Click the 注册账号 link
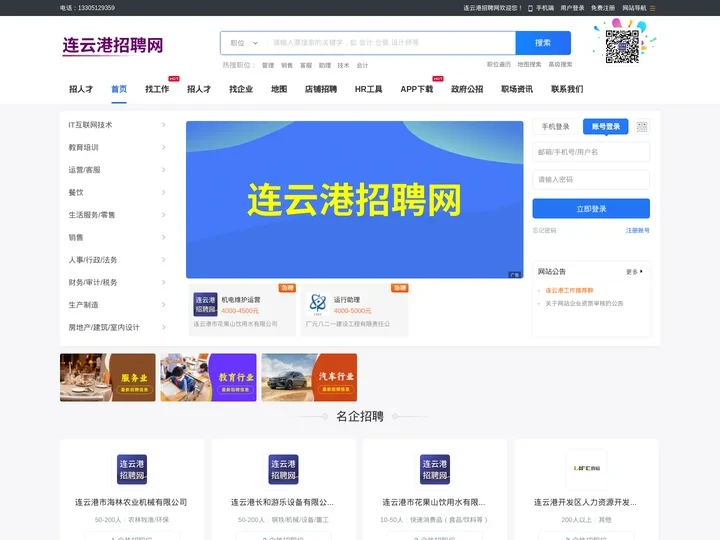The width and height of the screenshot is (720, 540). pyautogui.click(x=637, y=231)
